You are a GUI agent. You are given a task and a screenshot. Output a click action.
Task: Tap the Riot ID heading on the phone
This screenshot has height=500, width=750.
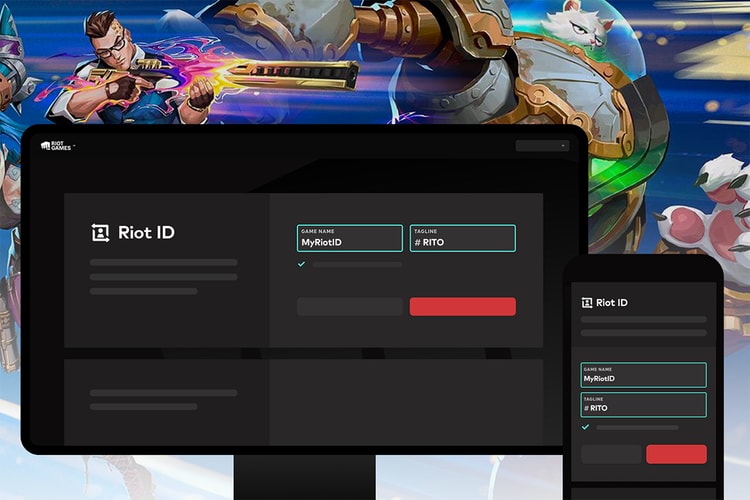click(x=611, y=302)
